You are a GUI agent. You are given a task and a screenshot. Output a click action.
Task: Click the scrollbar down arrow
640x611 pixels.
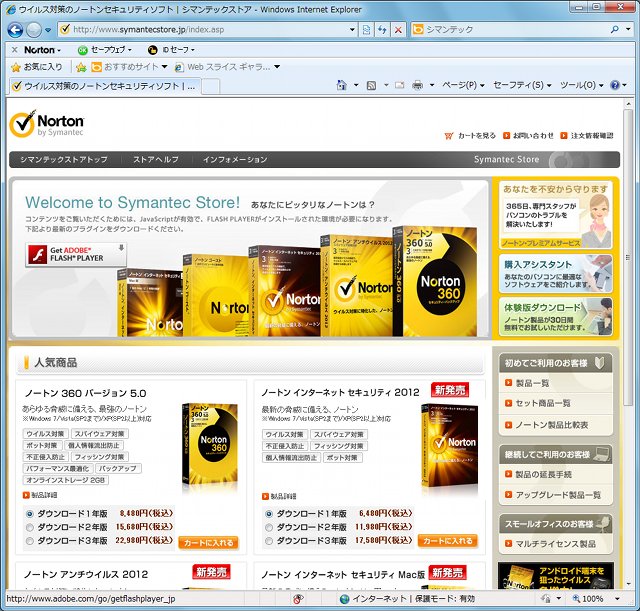click(x=627, y=584)
